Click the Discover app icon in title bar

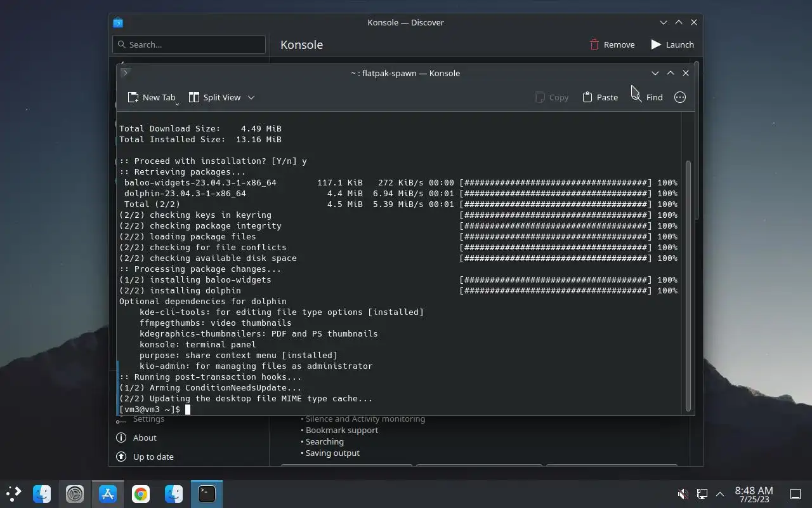tap(118, 22)
